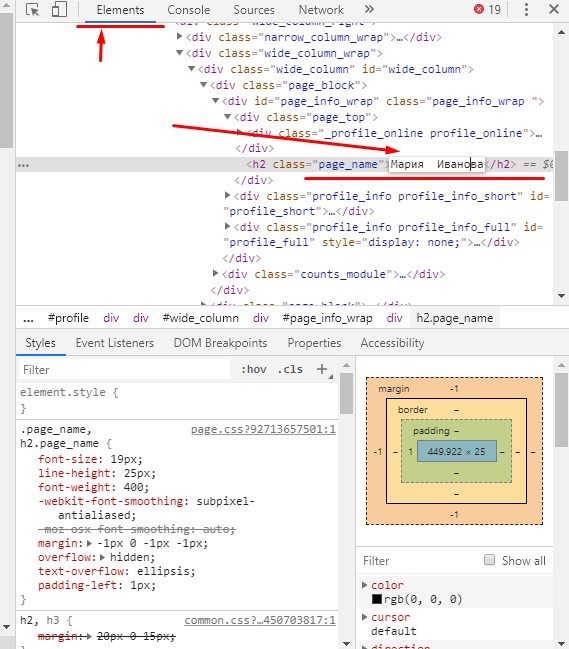
Task: Open the page.css source link
Action: point(263,429)
